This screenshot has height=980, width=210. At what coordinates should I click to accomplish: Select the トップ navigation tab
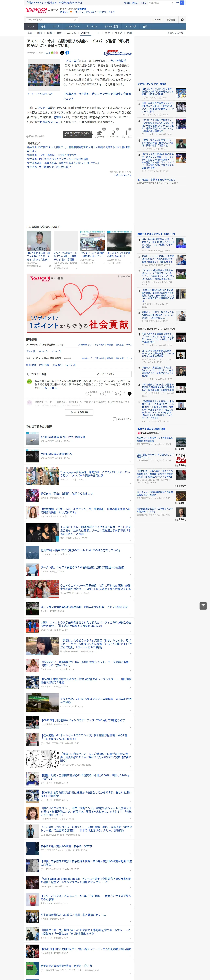[x=31, y=27]
